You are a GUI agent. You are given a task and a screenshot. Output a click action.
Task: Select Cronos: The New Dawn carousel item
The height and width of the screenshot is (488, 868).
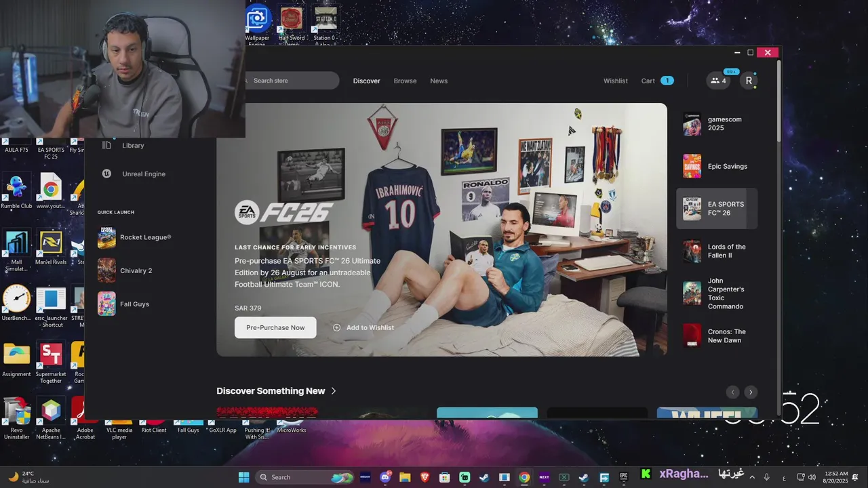pyautogui.click(x=717, y=336)
